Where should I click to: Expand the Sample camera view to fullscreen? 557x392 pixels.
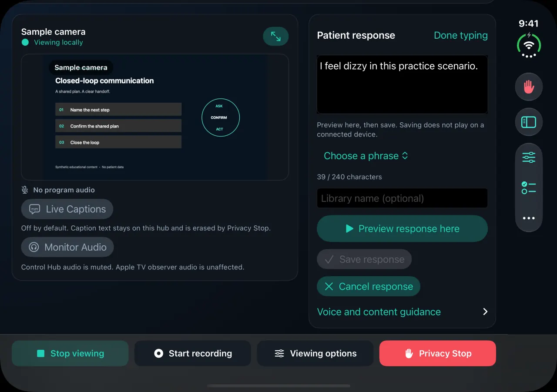[x=275, y=37]
